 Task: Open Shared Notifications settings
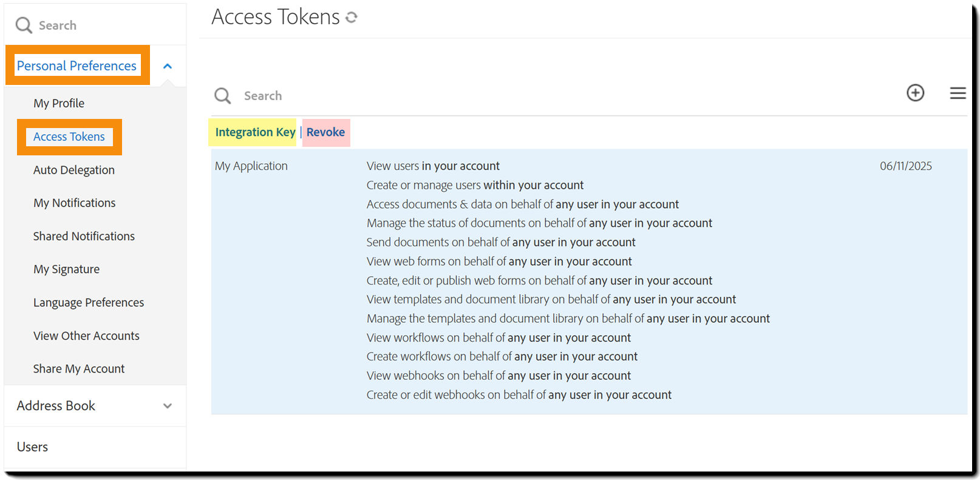(84, 236)
